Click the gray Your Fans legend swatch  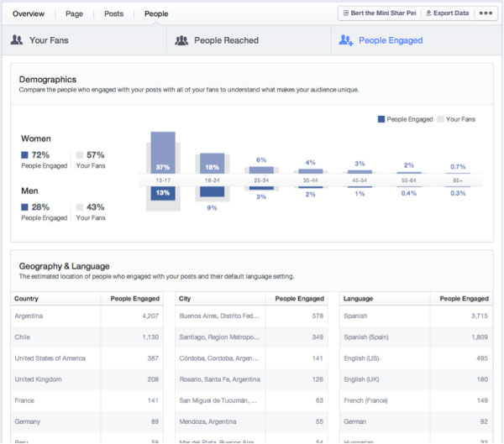click(x=440, y=119)
